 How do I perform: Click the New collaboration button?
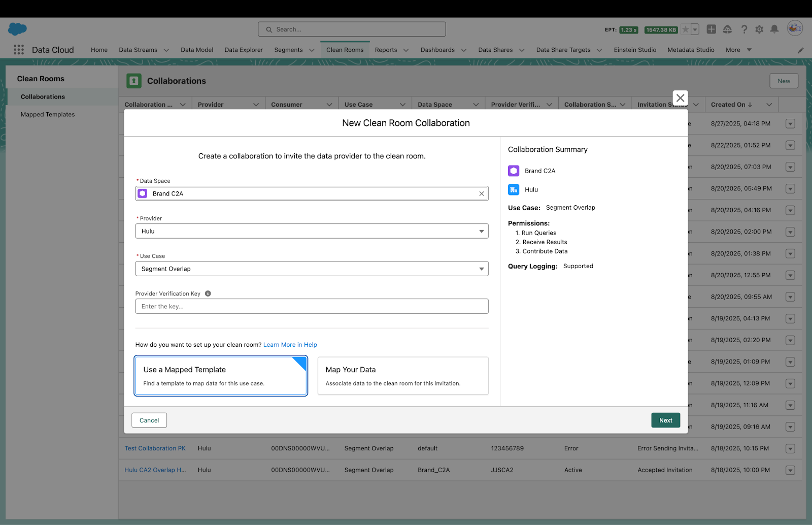coord(784,81)
